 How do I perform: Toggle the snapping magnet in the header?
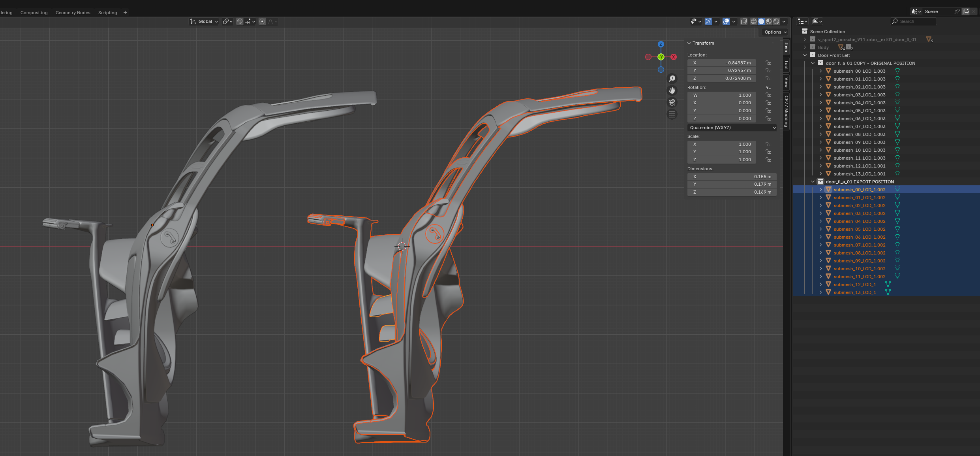240,21
